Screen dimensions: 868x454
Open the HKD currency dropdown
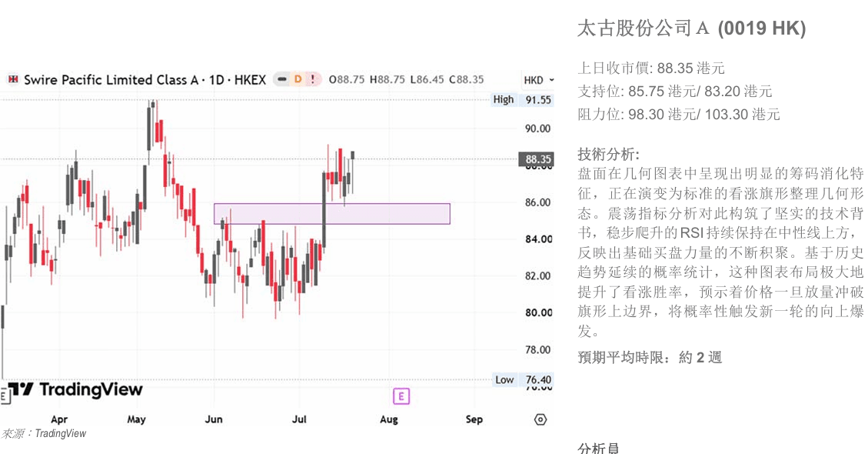click(x=539, y=80)
